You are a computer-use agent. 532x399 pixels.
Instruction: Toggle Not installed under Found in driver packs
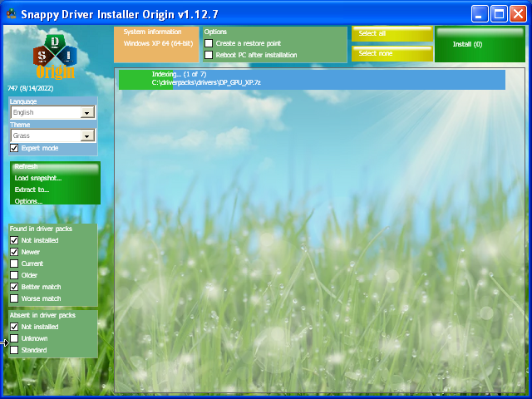point(14,240)
